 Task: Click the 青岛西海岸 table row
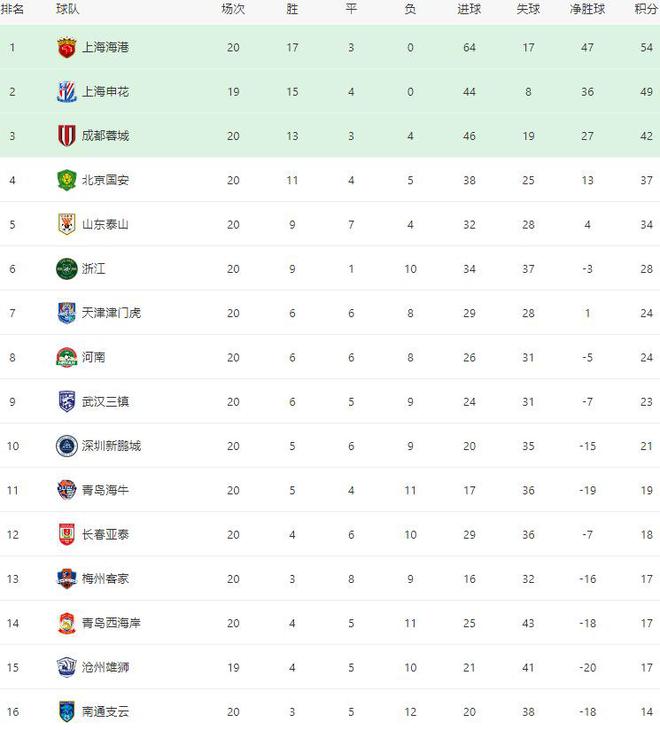[x=330, y=623]
